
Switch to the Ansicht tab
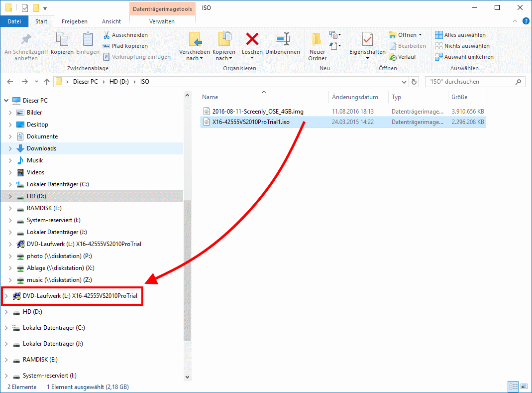point(111,21)
